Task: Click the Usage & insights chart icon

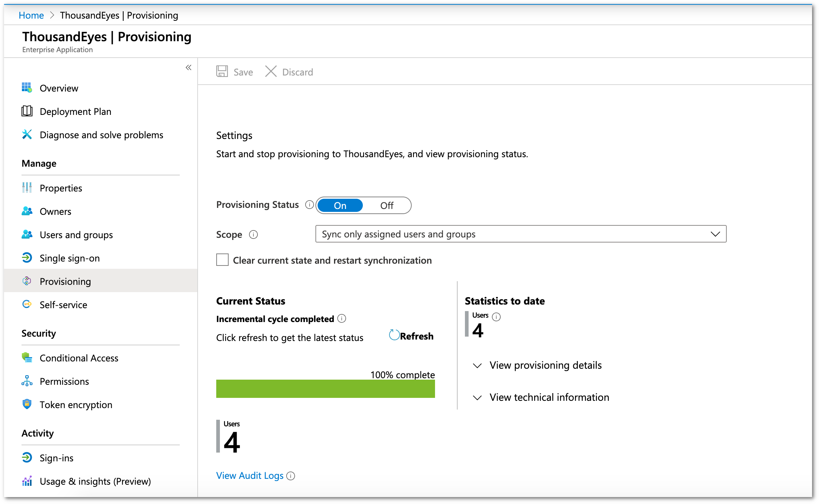Action: pyautogui.click(x=27, y=481)
